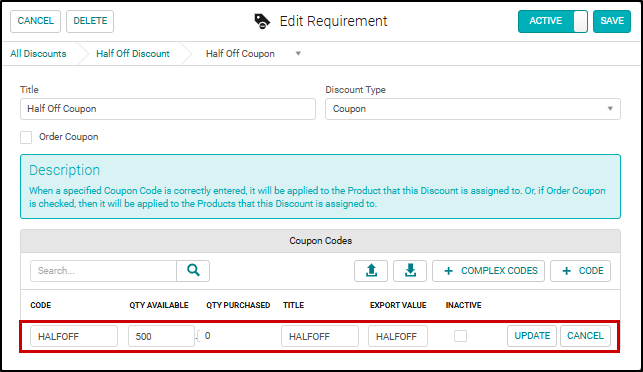Click the CODE column header
Screen dimensions: 643x372
(x=41, y=305)
